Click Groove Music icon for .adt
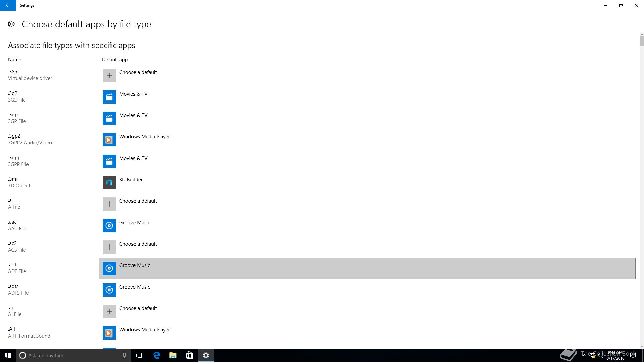The height and width of the screenshot is (362, 644). tap(109, 268)
